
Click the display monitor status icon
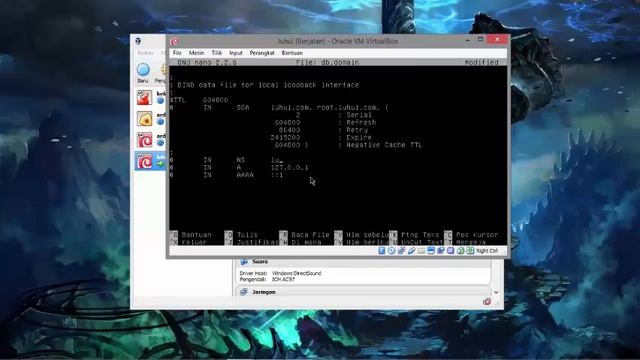431,251
